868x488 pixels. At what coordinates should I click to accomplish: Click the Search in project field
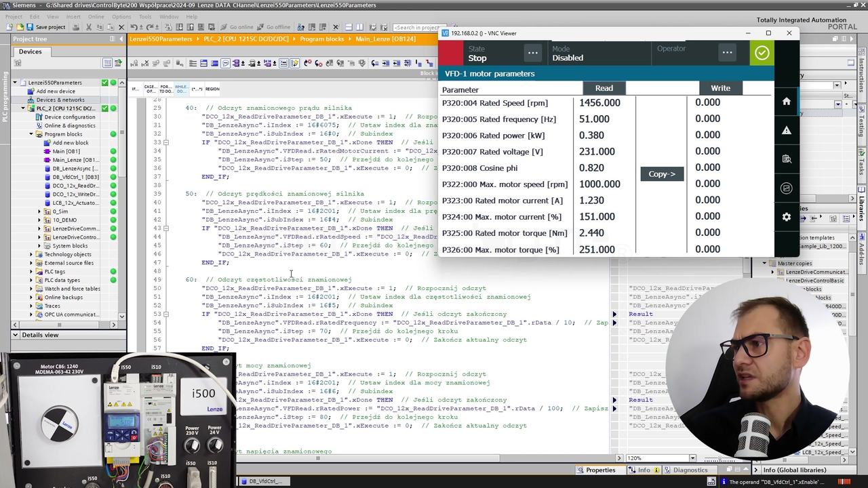pyautogui.click(x=417, y=27)
